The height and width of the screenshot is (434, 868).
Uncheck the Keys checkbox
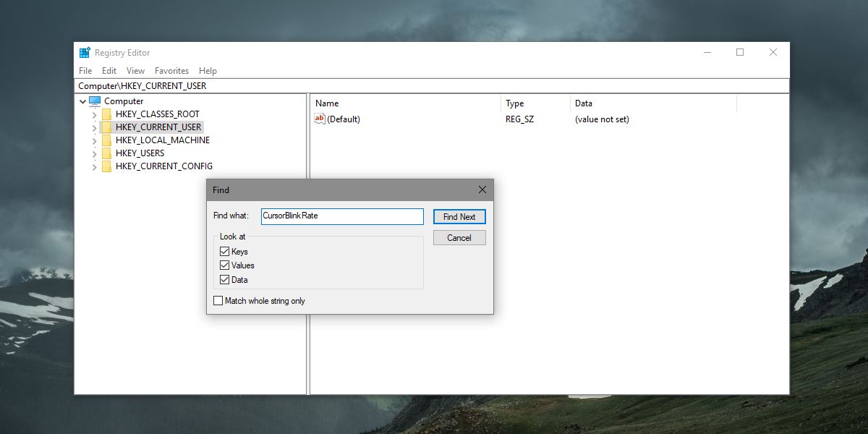224,252
